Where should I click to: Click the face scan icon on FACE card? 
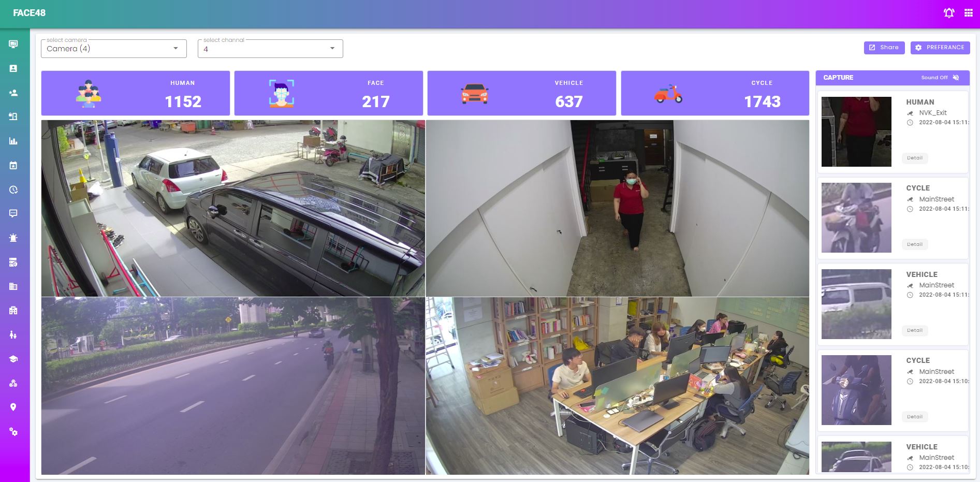282,94
